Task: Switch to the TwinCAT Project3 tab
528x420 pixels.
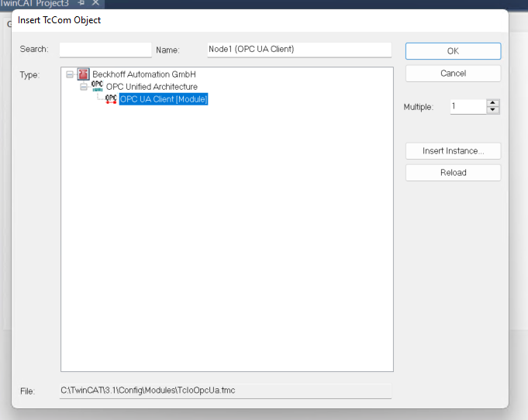Action: point(35,3)
